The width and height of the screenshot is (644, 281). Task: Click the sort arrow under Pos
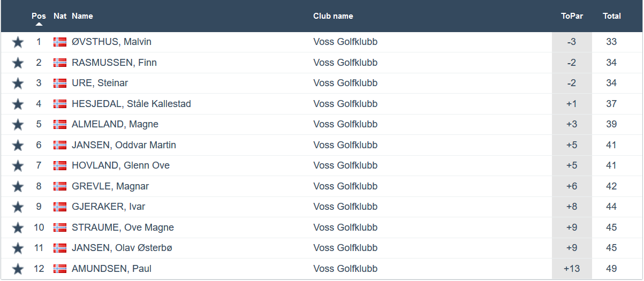39,24
